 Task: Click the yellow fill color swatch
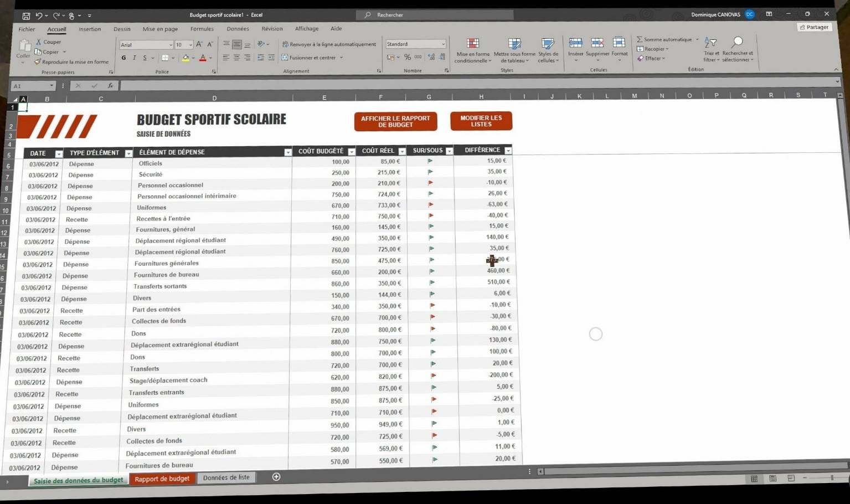pos(186,58)
